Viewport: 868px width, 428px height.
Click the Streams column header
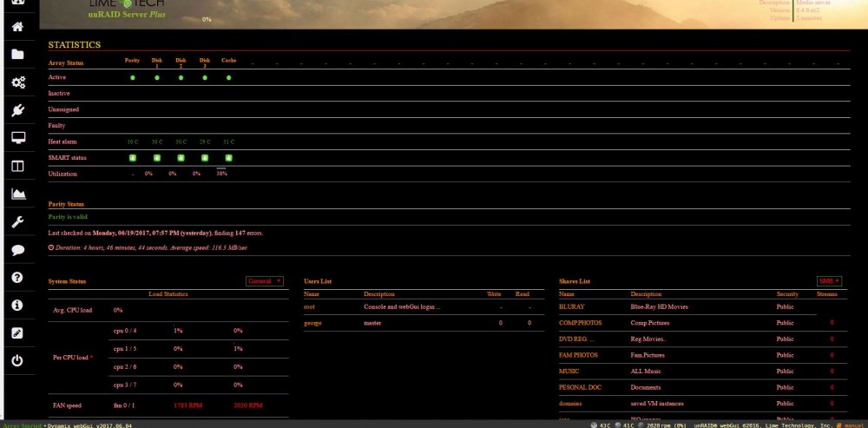click(827, 294)
